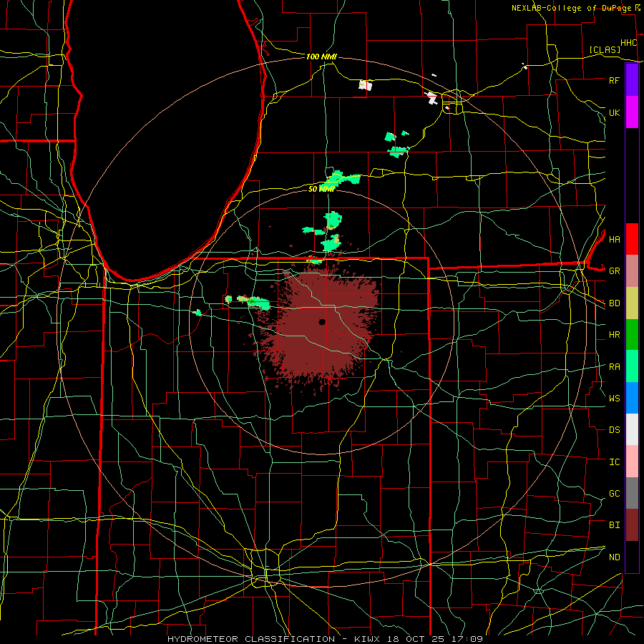The image size is (644, 644).
Task: Click the 'KIWX' radar site identifier
Action: pyautogui.click(x=367, y=639)
